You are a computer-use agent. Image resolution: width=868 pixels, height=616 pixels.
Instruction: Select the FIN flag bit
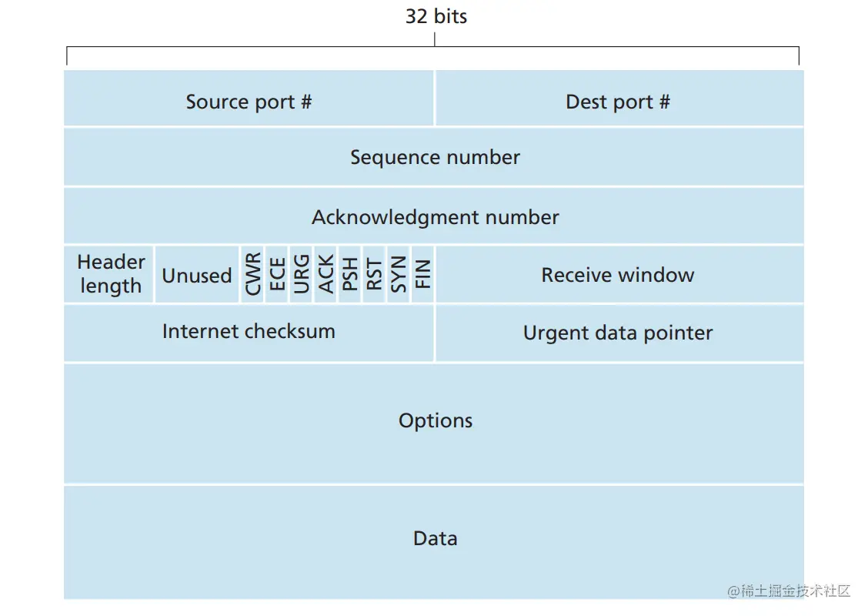click(423, 274)
